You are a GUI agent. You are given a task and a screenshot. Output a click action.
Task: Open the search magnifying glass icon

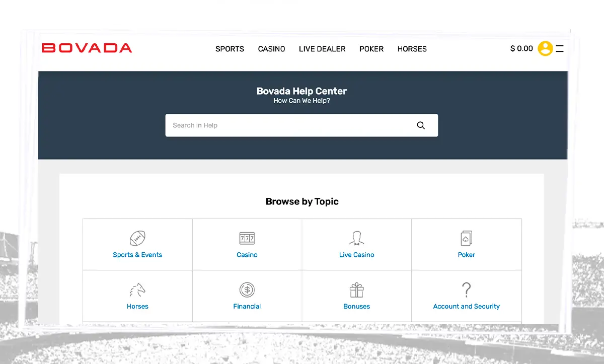421,125
